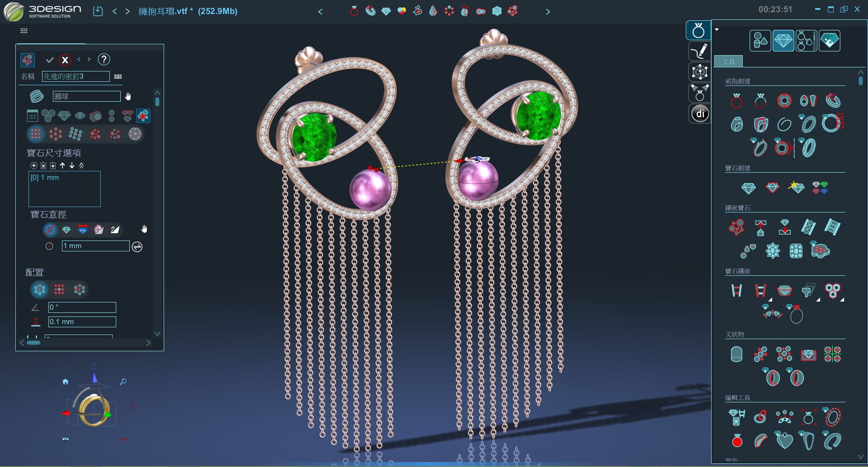Screen dimensions: 868x467
Task: Select the pen sketch mode icon
Action: point(699,51)
